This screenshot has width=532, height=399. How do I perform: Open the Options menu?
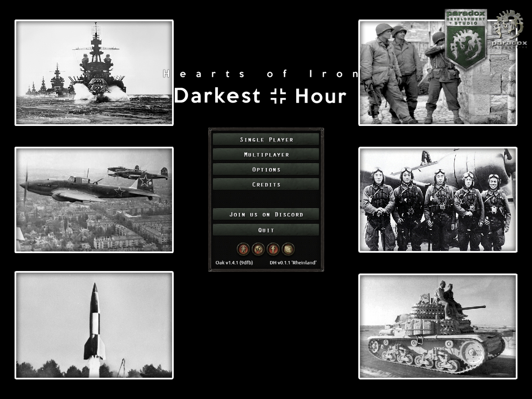coord(266,170)
